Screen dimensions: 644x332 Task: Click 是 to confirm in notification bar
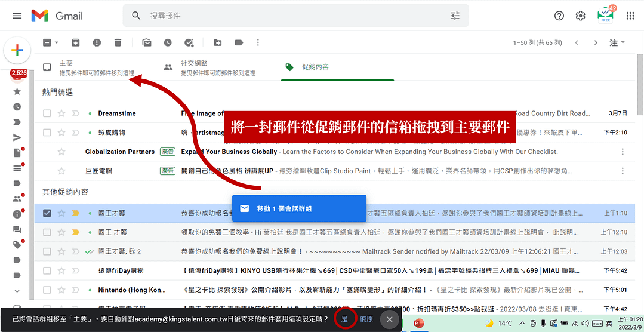point(344,319)
